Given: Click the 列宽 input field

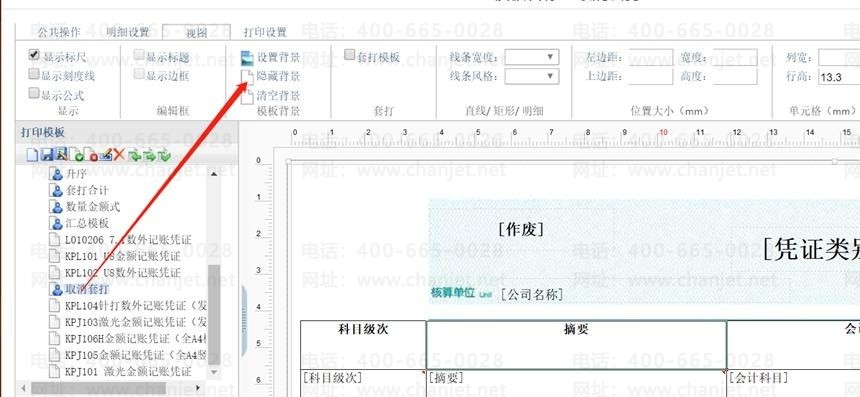Looking at the screenshot, I should tap(839, 57).
